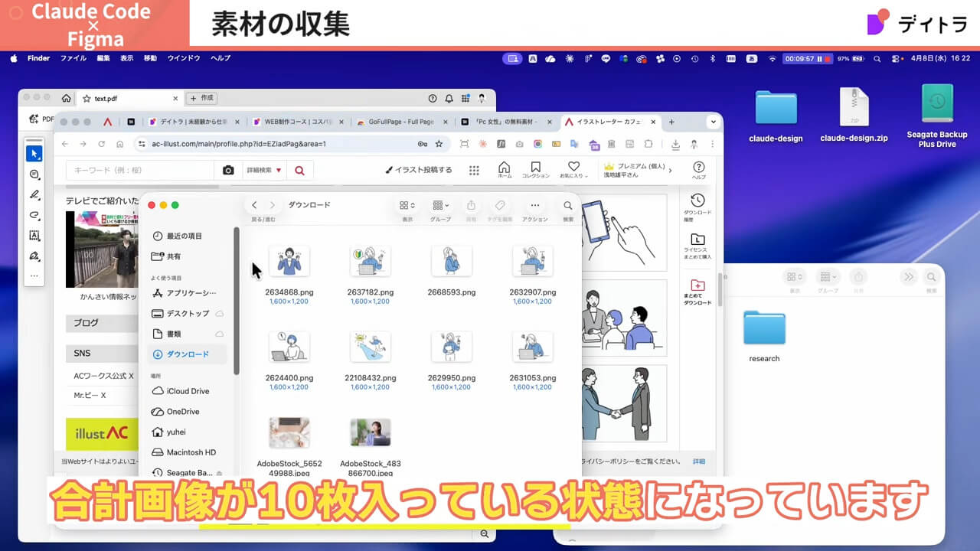Open アクション ellipsis menu in Finder toolbar
Image resolution: width=980 pixels, height=551 pixels.
(x=535, y=206)
